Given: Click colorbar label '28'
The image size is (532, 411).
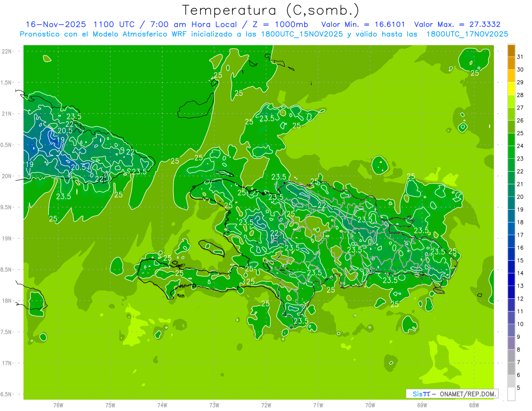Looking at the screenshot, I should coord(520,95).
